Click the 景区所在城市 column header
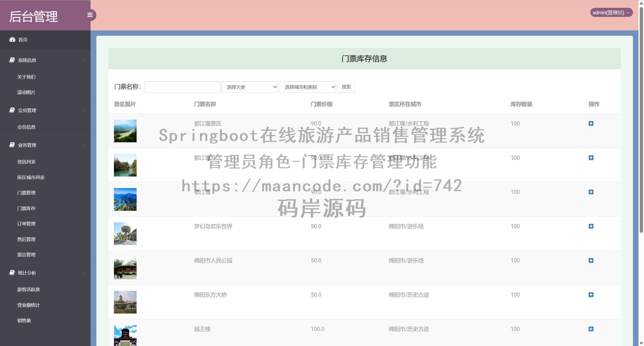644x346 pixels. pyautogui.click(x=405, y=104)
